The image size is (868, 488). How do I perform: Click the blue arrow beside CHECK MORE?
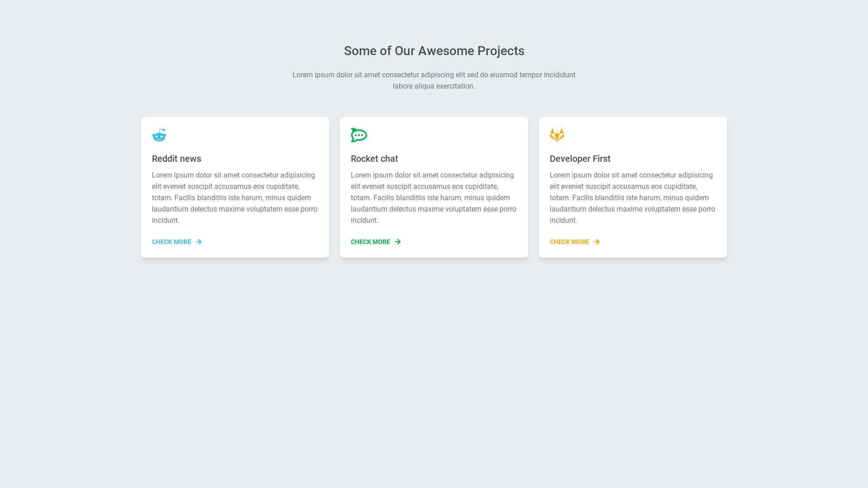click(x=199, y=242)
